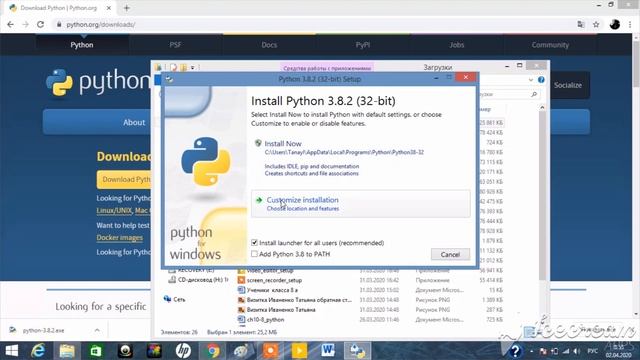The image size is (640, 360).
Task: Click new folder icon in Explorer quick access toolbar
Action: point(183,67)
